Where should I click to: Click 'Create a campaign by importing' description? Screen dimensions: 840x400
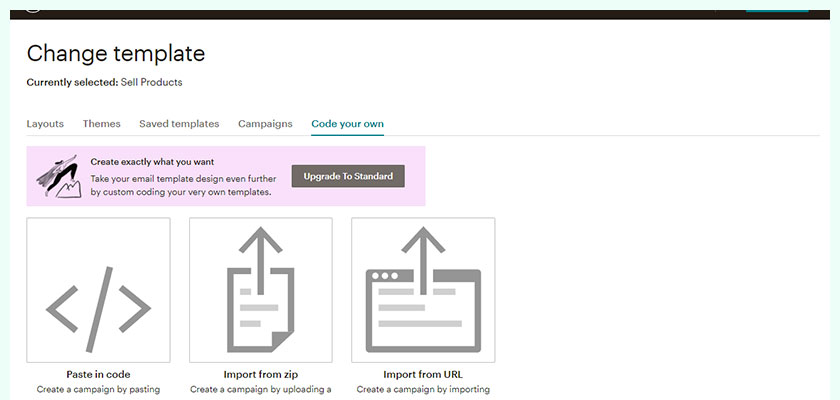[423, 389]
